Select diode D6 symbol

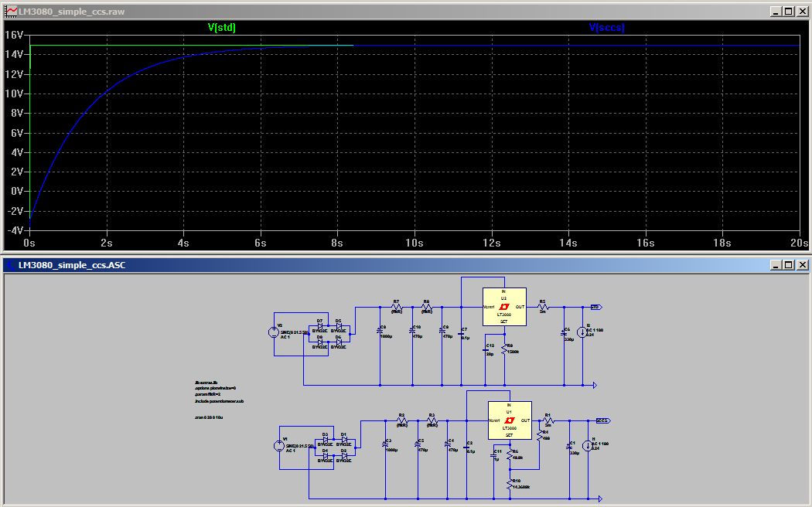pos(338,342)
